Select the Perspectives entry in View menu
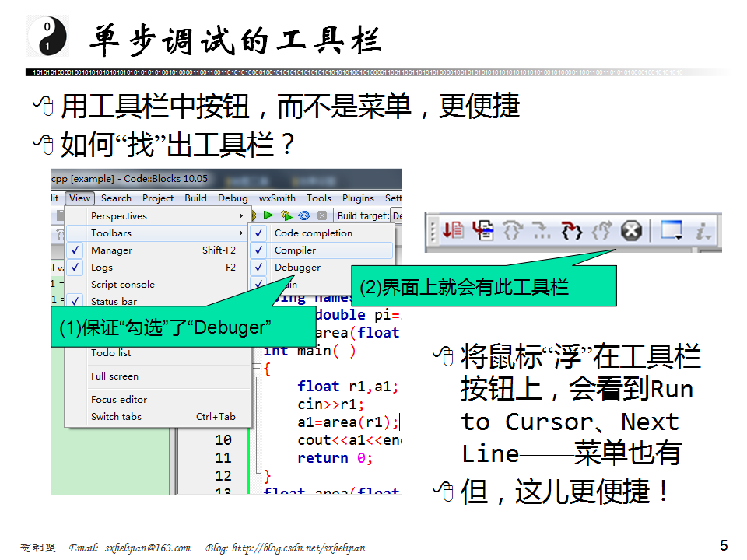 pyautogui.click(x=156, y=215)
